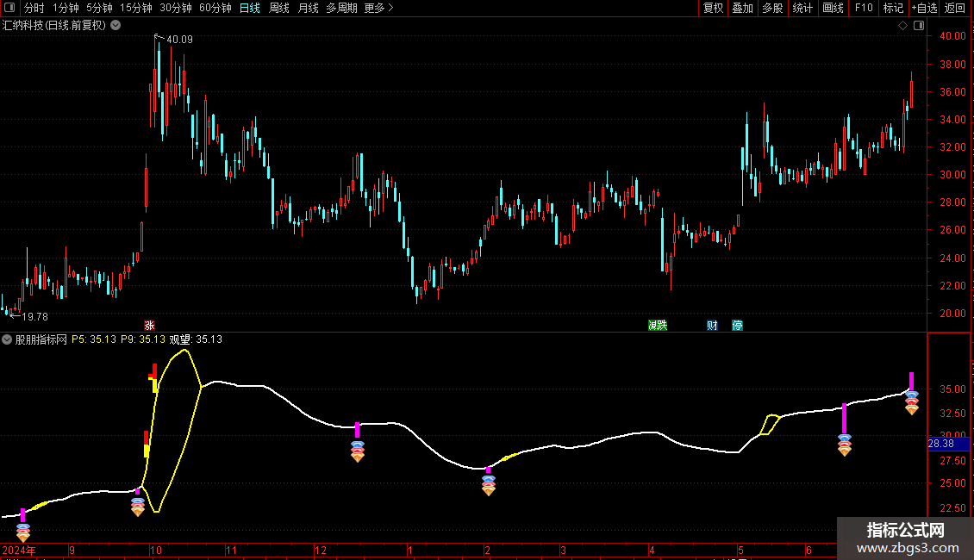This screenshot has width=974, height=560.
Task: Click the diamond icon above the price axis
Action: click(902, 26)
